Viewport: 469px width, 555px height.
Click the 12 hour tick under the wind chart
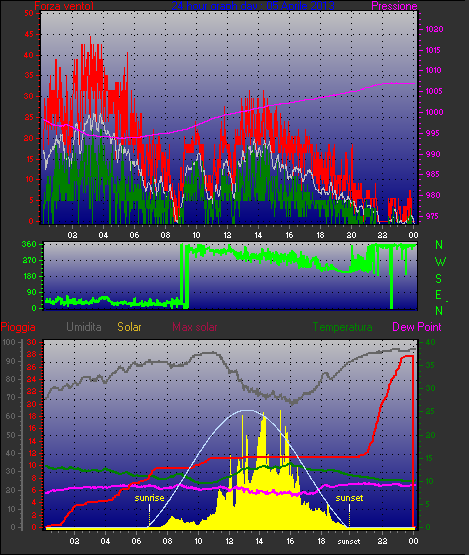(227, 235)
